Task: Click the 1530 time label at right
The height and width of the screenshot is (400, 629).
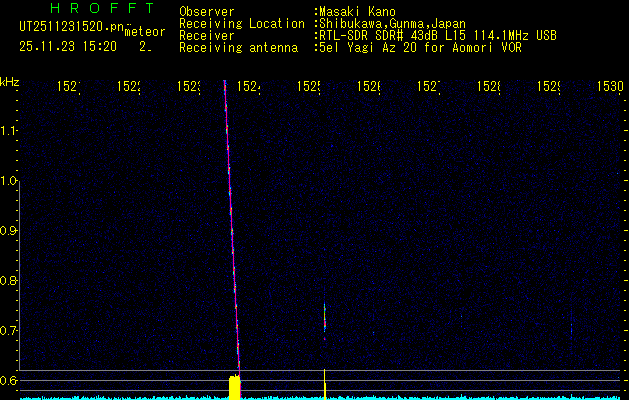Action: click(610, 87)
